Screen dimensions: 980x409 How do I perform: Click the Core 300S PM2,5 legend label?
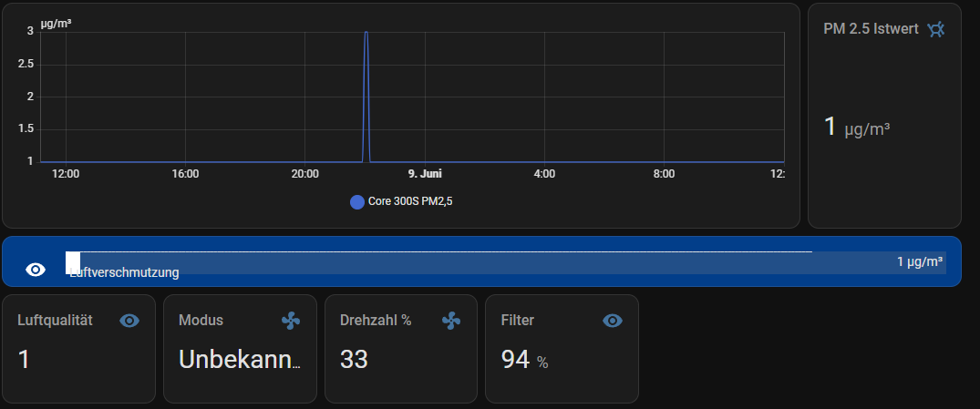tap(409, 201)
